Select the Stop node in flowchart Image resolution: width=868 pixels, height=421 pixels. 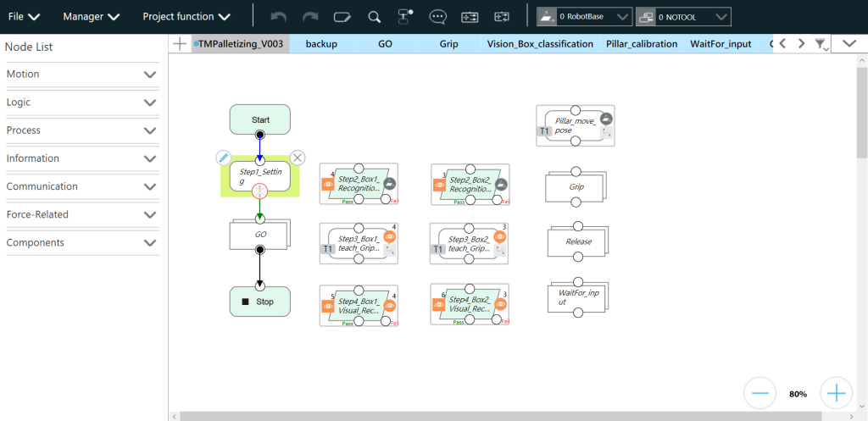tap(260, 302)
